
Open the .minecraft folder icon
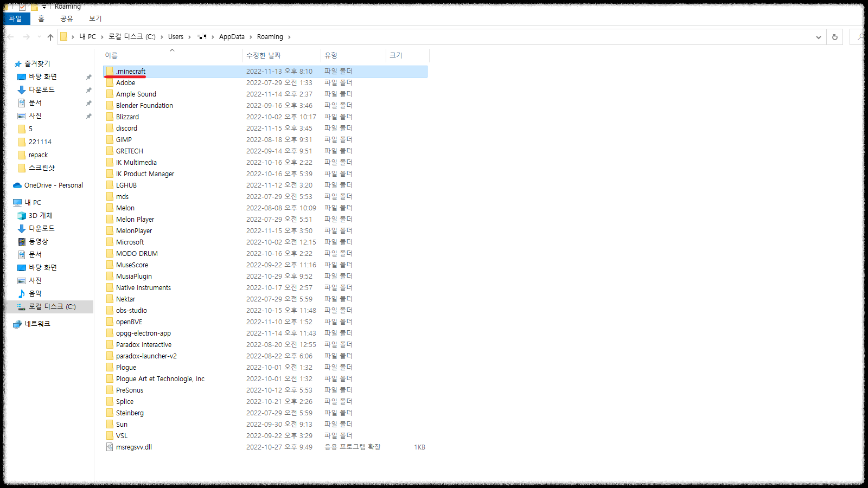[x=110, y=71]
